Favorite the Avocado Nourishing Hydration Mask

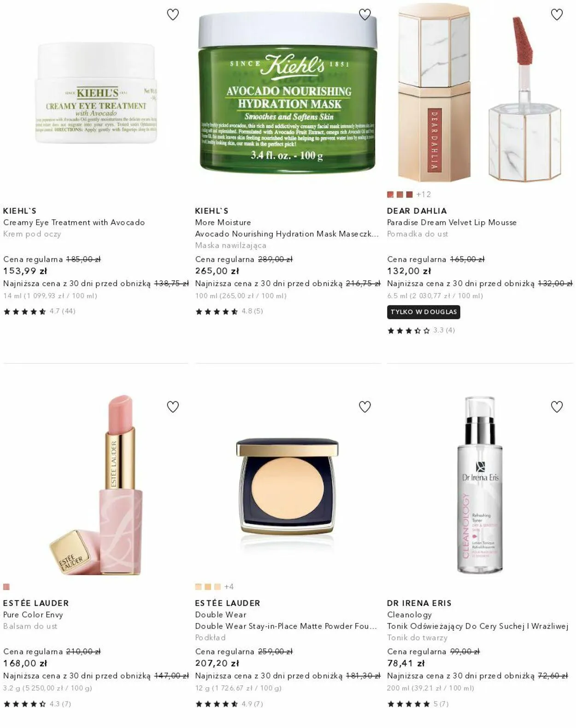point(365,15)
